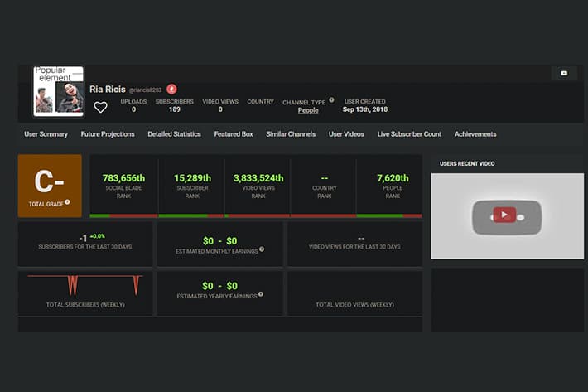This screenshot has width=588, height=392.
Task: Select the Featured Box tab
Action: 234,134
